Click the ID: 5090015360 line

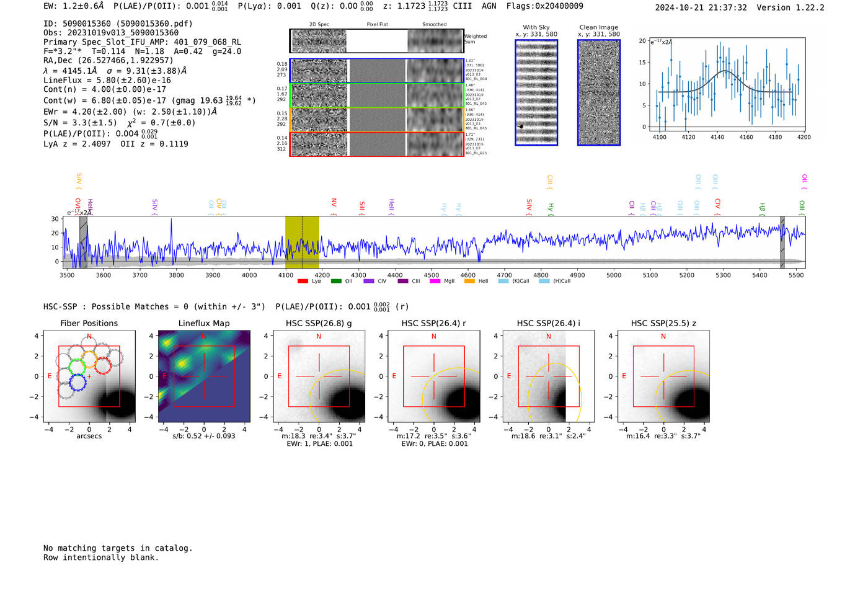[118, 24]
